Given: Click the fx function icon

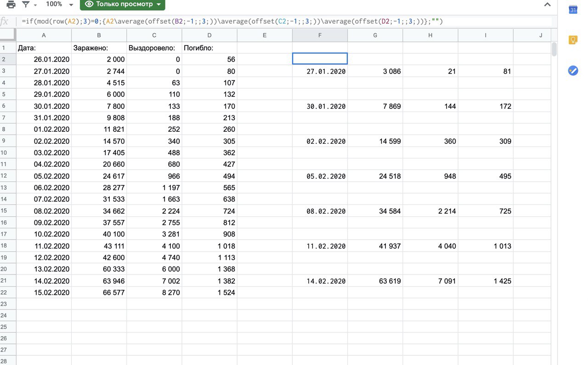Looking at the screenshot, I should click(4, 21).
